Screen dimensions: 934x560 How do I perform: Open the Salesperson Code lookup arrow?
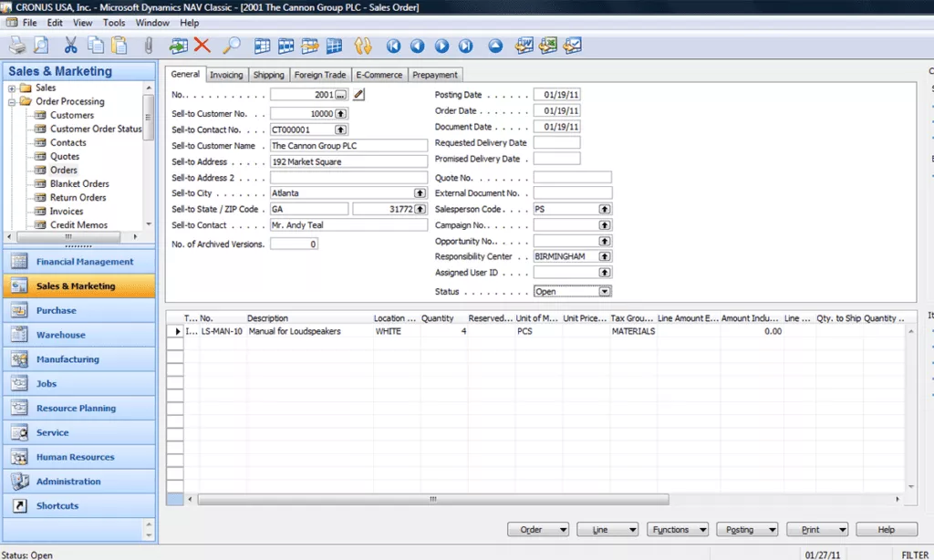point(605,209)
